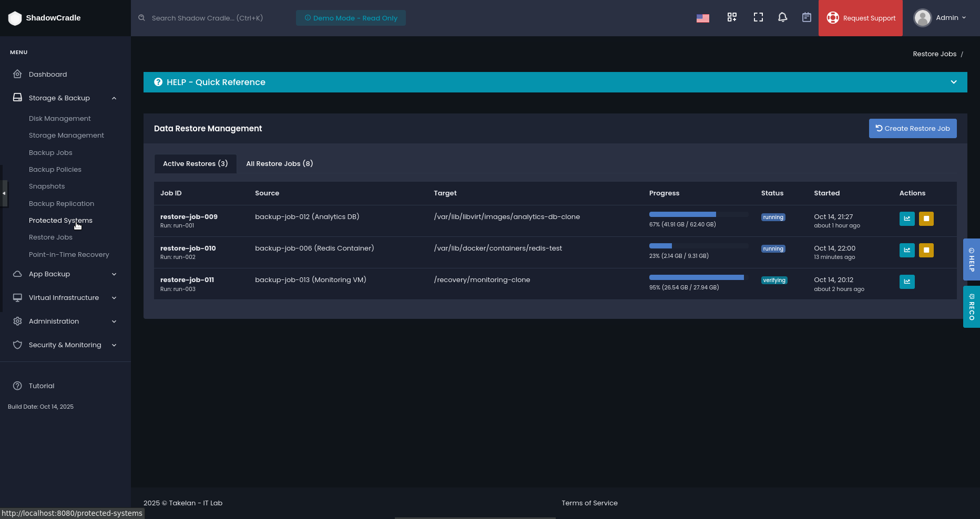Viewport: 980px width, 519px height.
Task: Click restore-job-010 job ID text
Action: 188,248
